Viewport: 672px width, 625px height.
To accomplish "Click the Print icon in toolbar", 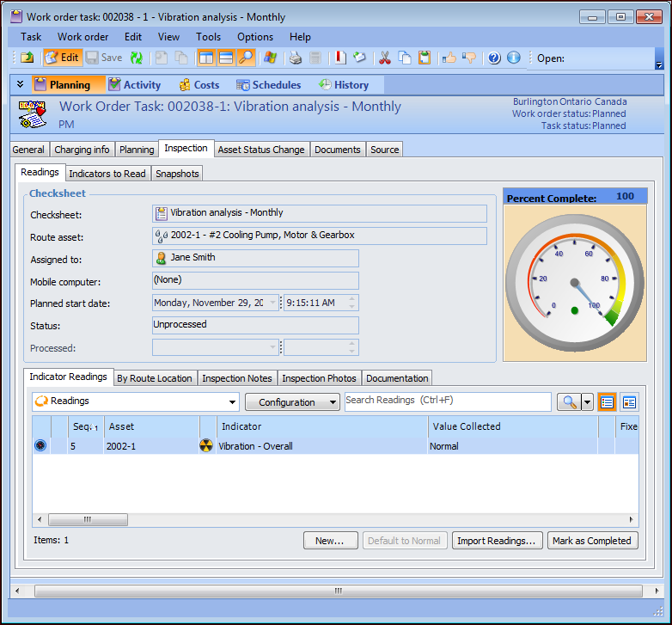I will [295, 58].
